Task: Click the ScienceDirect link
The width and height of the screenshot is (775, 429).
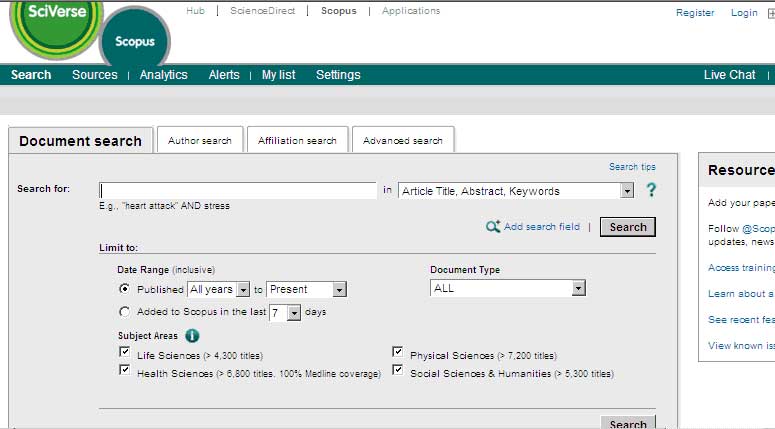Action: coord(262,10)
